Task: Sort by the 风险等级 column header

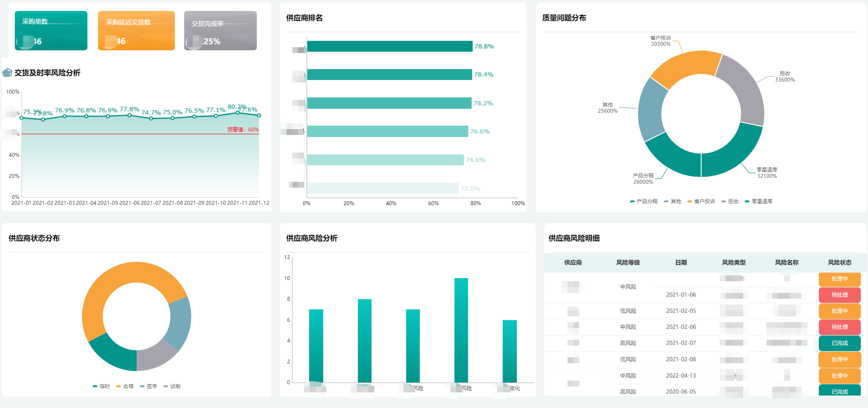Action: point(628,263)
